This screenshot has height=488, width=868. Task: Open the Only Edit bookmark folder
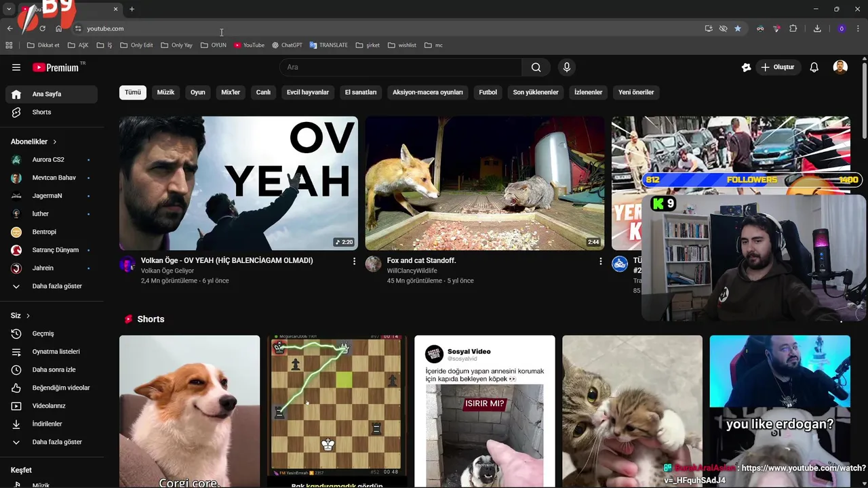coord(136,45)
